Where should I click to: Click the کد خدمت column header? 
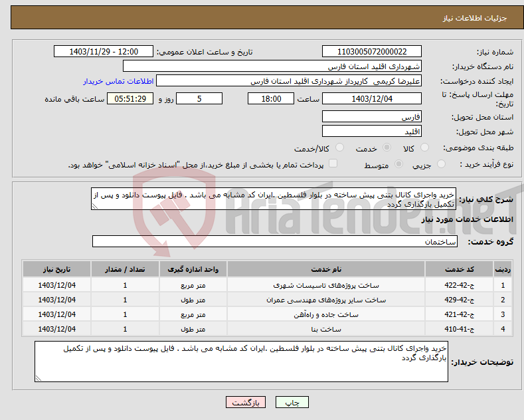[x=459, y=269]
